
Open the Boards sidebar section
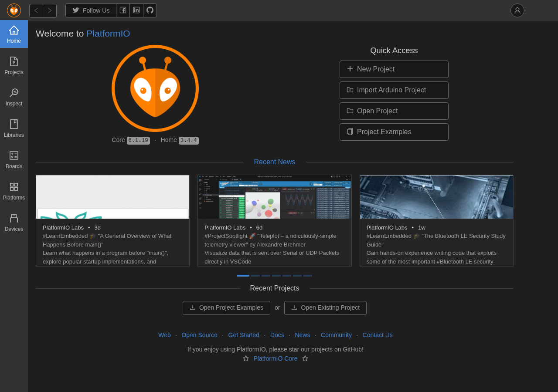tap(14, 159)
